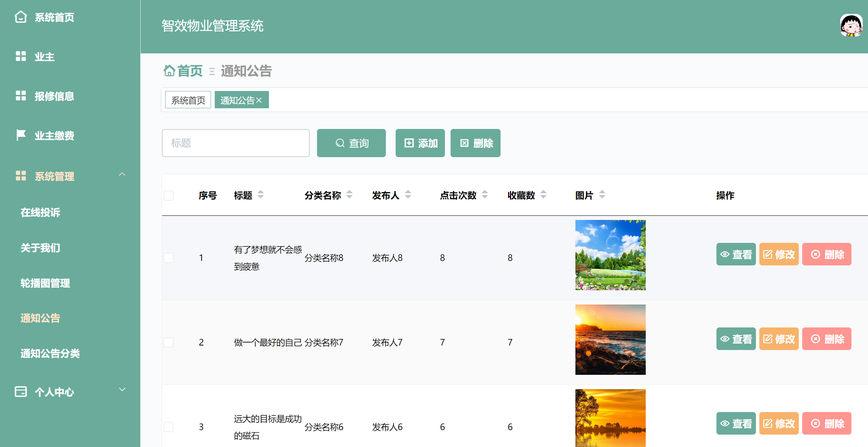Open the green landscape thumbnail in row 1
The image size is (868, 447).
coord(610,255)
